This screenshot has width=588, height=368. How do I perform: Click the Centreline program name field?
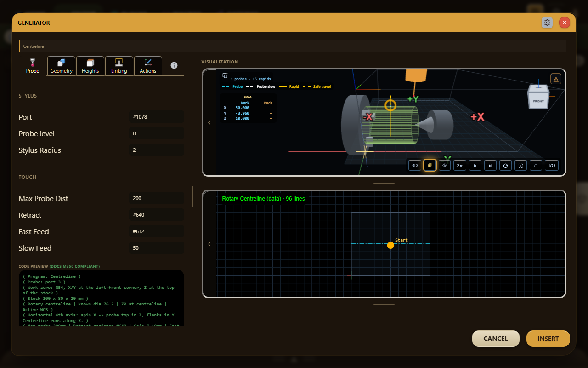click(293, 46)
